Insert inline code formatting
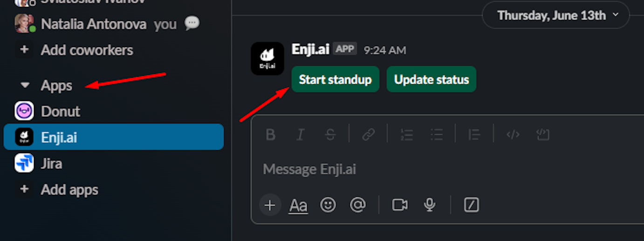 [513, 135]
